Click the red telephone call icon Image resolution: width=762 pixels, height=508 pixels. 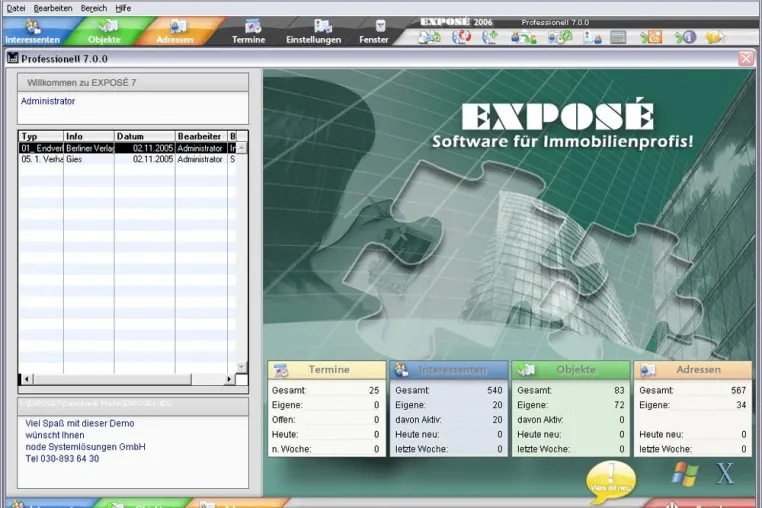[x=461, y=37]
